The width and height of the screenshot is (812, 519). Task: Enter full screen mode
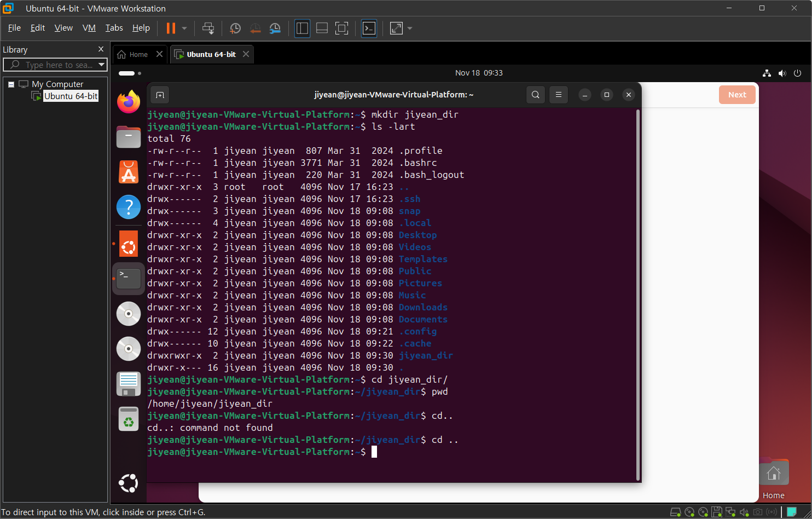pyautogui.click(x=341, y=28)
